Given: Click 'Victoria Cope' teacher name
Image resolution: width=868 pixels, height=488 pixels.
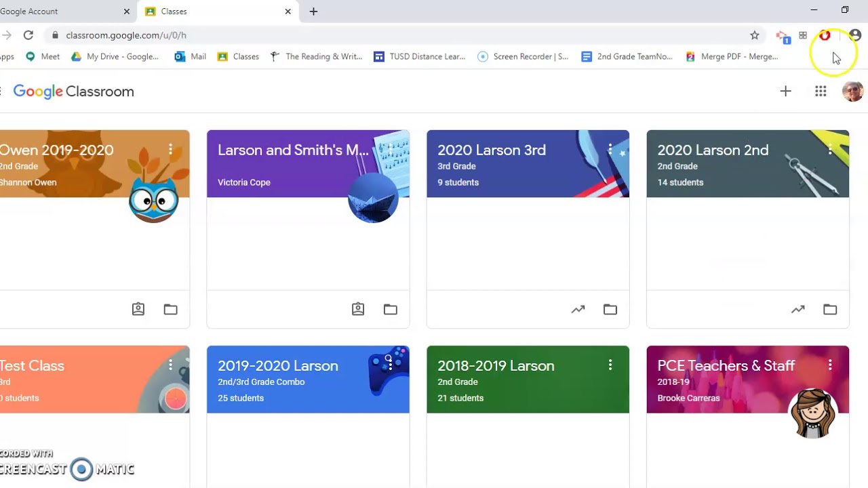Looking at the screenshot, I should pyautogui.click(x=244, y=182).
